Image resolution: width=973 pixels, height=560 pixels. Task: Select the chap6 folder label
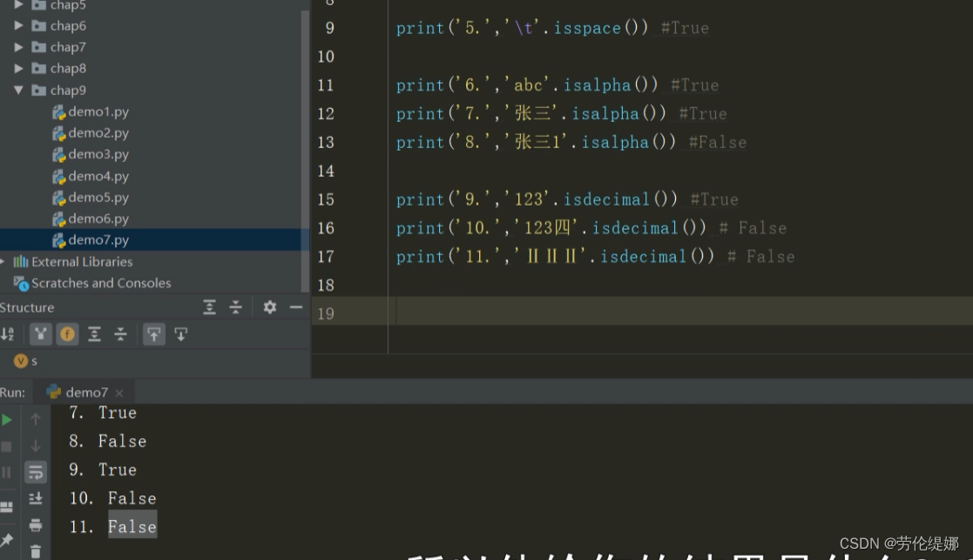68,25
